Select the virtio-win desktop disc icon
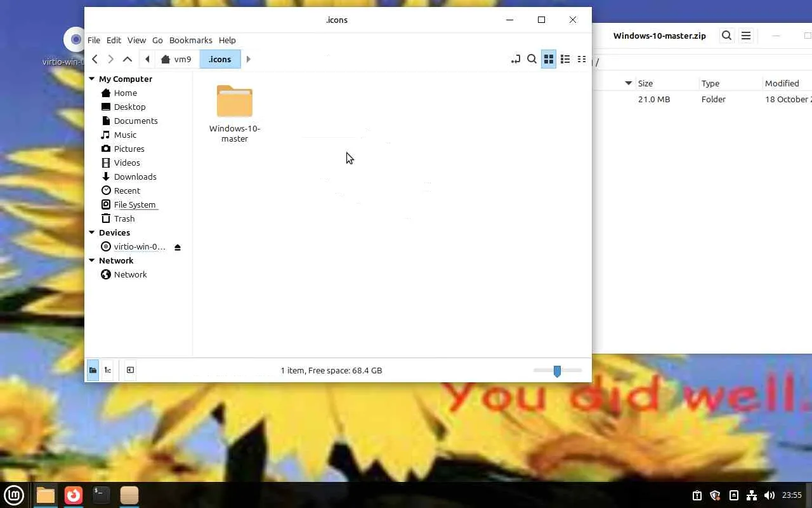812x508 pixels. point(75,40)
